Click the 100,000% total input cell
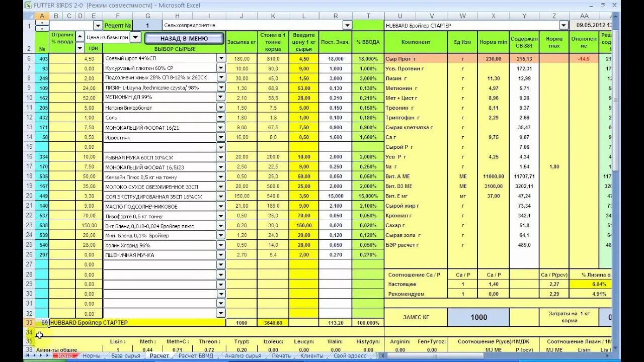 [x=368, y=322]
